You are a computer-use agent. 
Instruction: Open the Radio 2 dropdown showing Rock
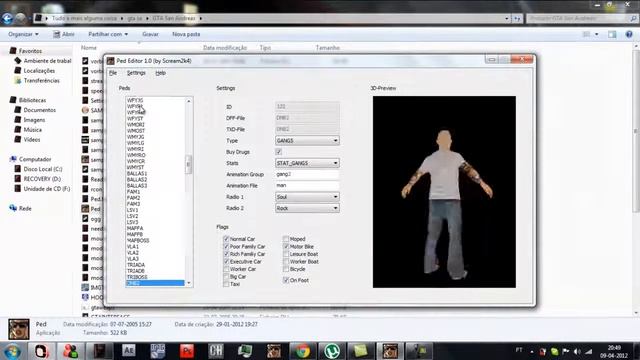pos(307,208)
